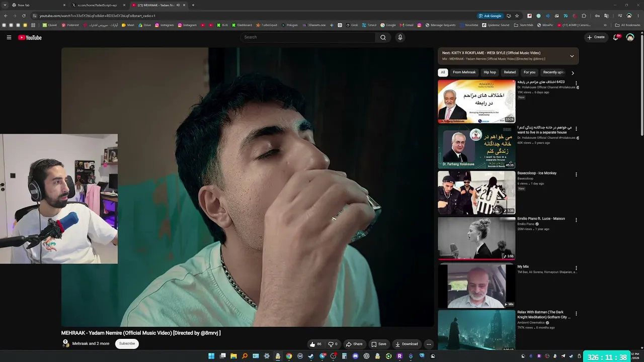Open the Mehraak and 2 more link
The height and width of the screenshot is (362, 644).
[91, 344]
